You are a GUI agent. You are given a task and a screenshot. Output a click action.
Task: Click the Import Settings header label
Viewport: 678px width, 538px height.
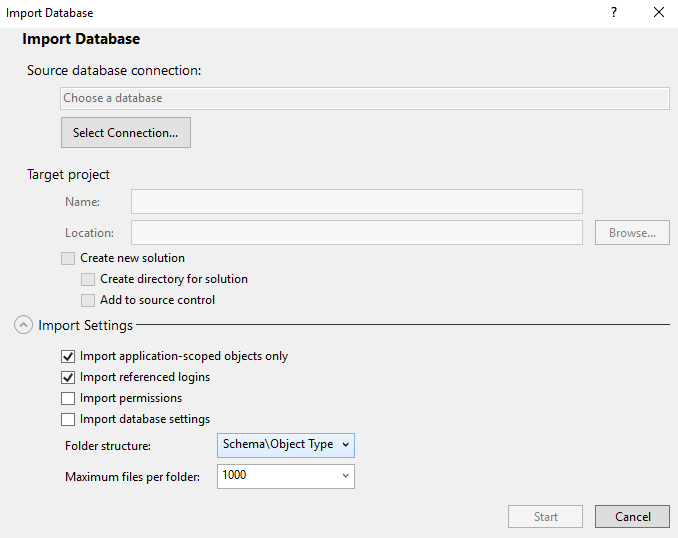pyautogui.click(x=85, y=325)
